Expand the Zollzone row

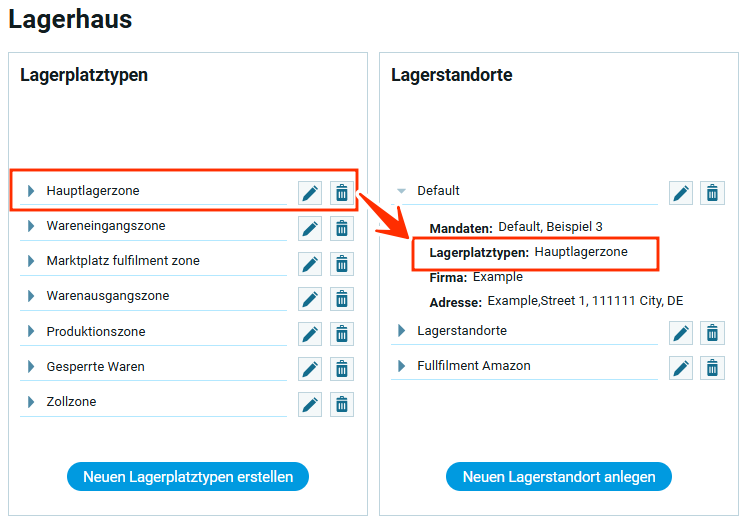tap(31, 402)
